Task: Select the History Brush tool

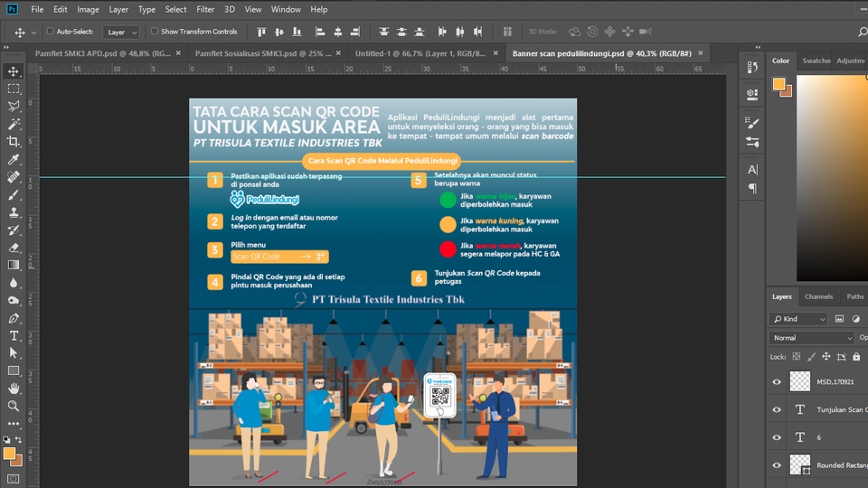Action: [14, 230]
